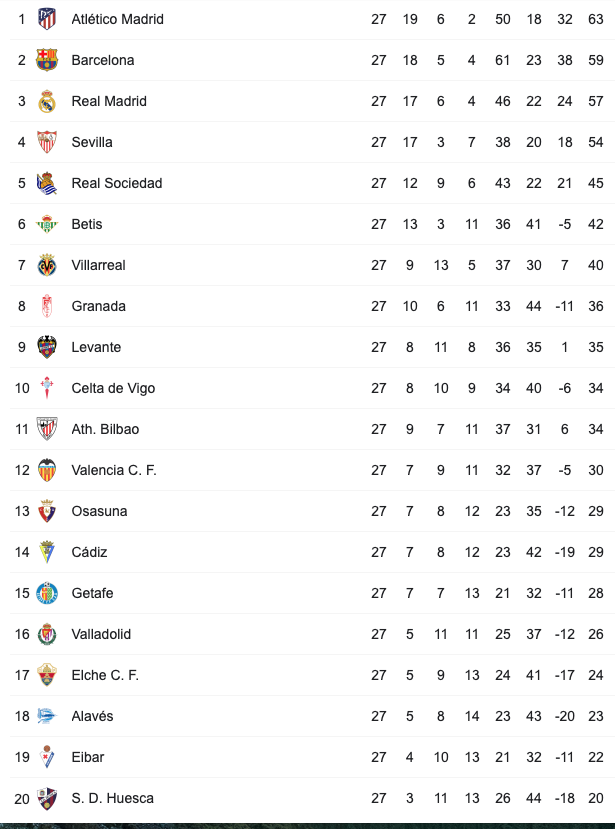Open the Alavés team link
This screenshot has width=615, height=829.
tap(92, 716)
